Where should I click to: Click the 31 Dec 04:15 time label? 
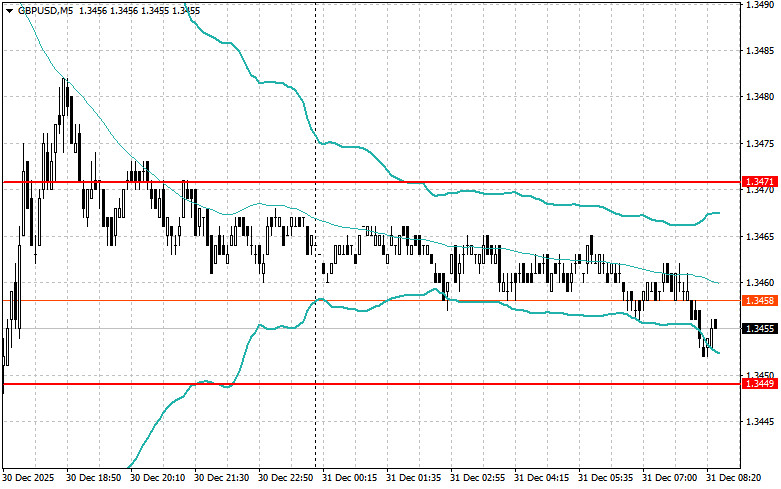[x=544, y=478]
